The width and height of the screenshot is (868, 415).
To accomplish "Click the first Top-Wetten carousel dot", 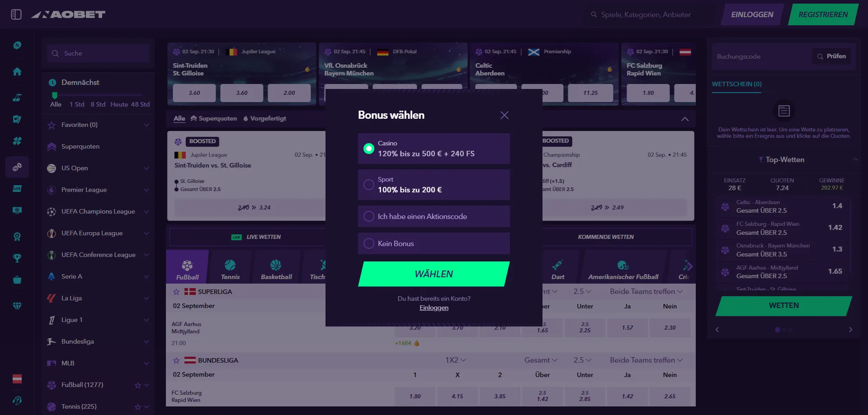I will [777, 330].
